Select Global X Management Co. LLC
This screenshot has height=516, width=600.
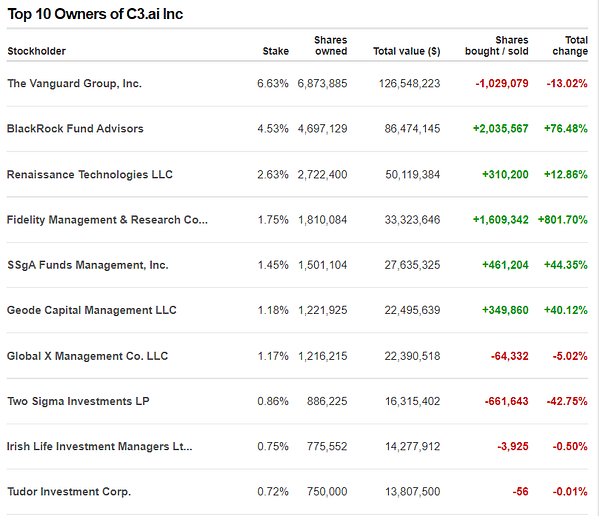click(x=88, y=356)
